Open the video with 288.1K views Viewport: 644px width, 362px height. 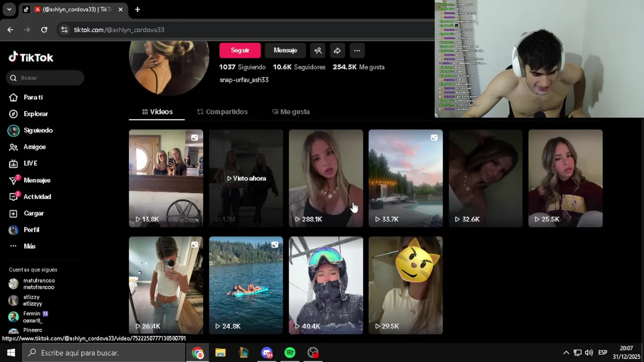326,178
